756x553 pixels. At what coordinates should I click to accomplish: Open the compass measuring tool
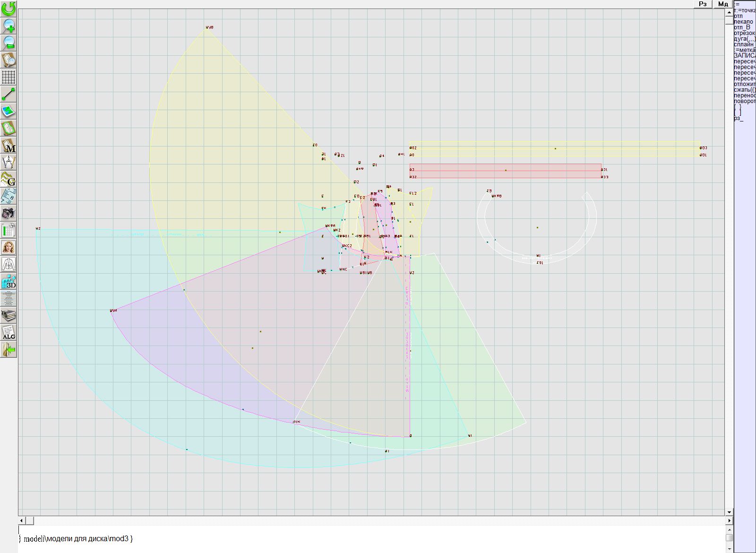(x=9, y=163)
